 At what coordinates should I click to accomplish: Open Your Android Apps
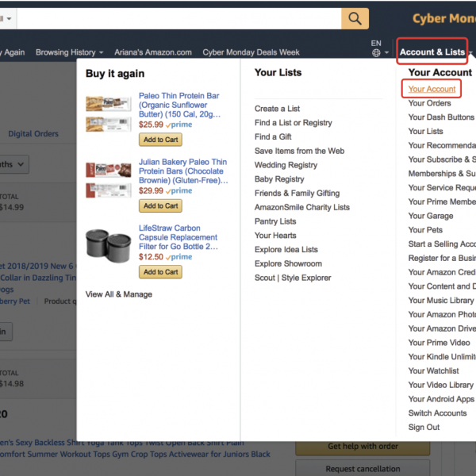[441, 399]
